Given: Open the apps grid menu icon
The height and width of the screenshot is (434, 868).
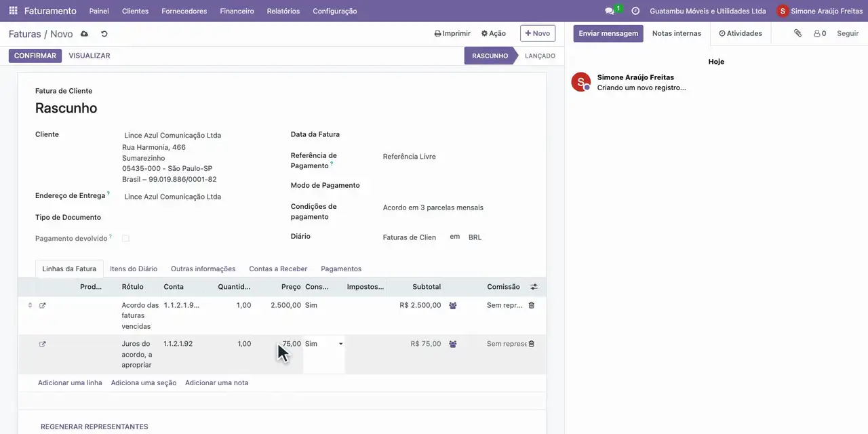Looking at the screenshot, I should point(13,11).
